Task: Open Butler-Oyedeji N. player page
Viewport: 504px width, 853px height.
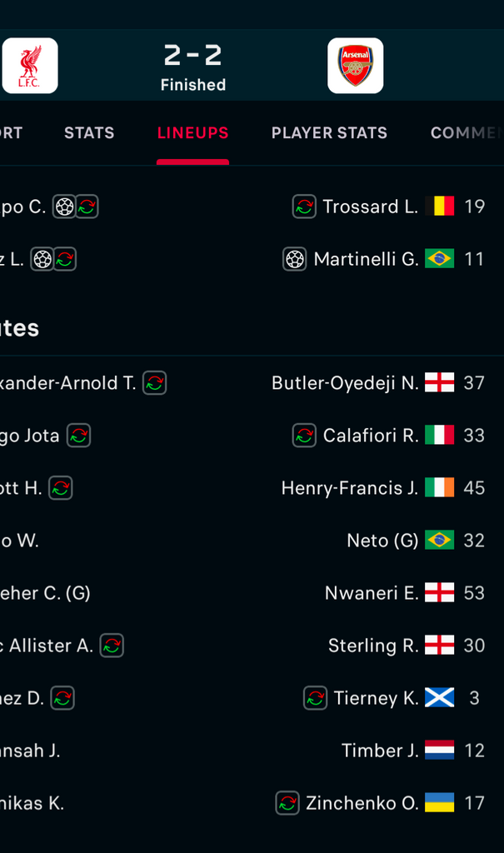Action: point(345,383)
